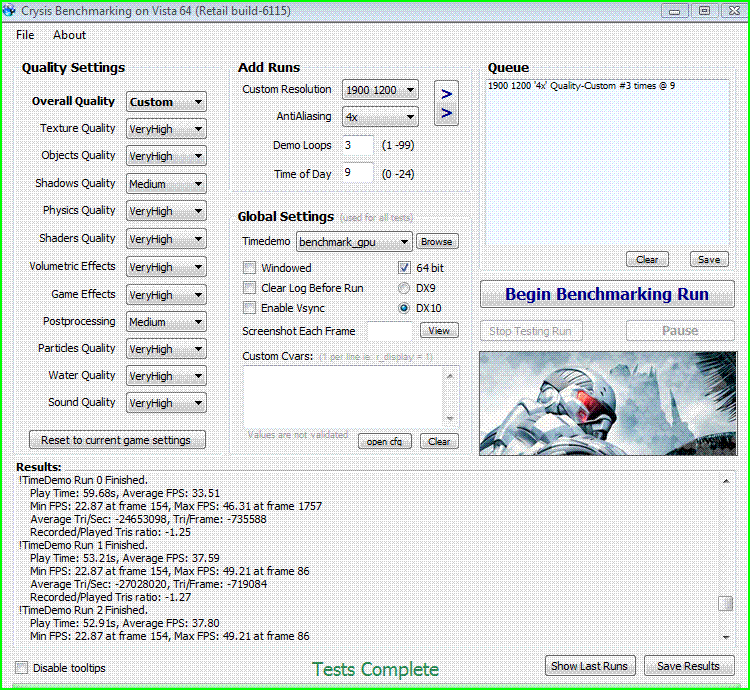Click the Demo Loops input field
Screen dimensions: 750x690
pyautogui.click(x=358, y=145)
